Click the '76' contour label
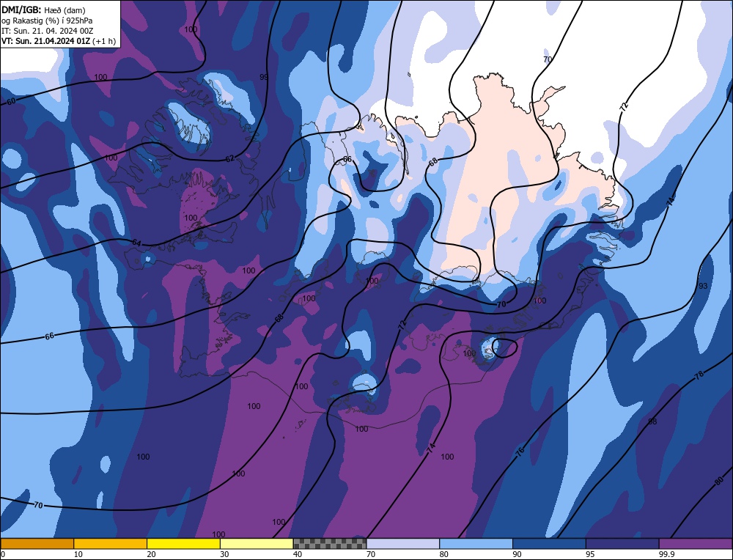Image resolution: width=733 pixels, height=560 pixels. 520,451
